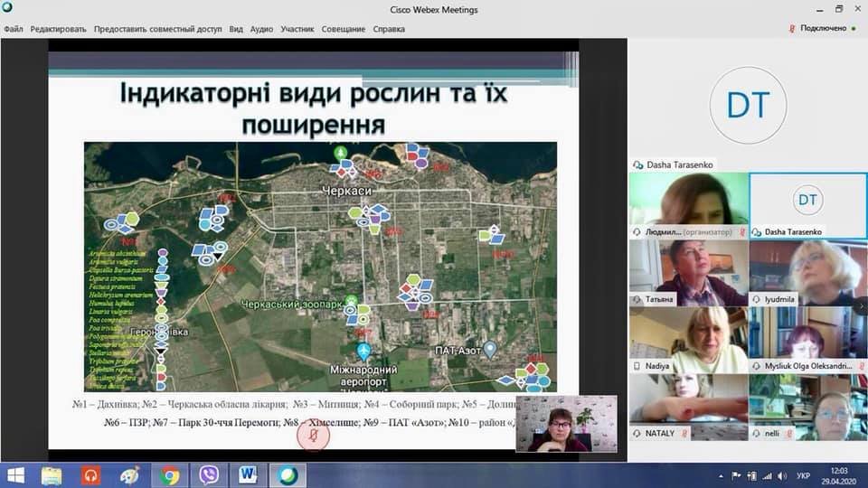The height and width of the screenshot is (488, 868).
Task: Click the red muted microphone button
Action: (x=314, y=436)
